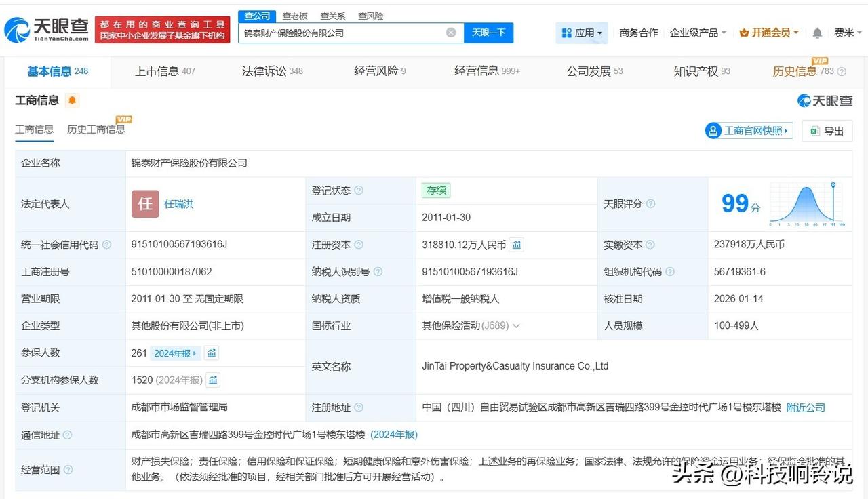Expand the 企业级产品 dropdown
Viewport: 868px width, 499px height.
(x=698, y=33)
